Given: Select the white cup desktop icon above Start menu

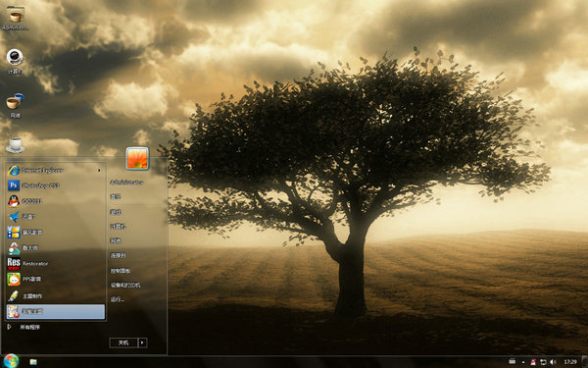Looking at the screenshot, I should point(15,145).
